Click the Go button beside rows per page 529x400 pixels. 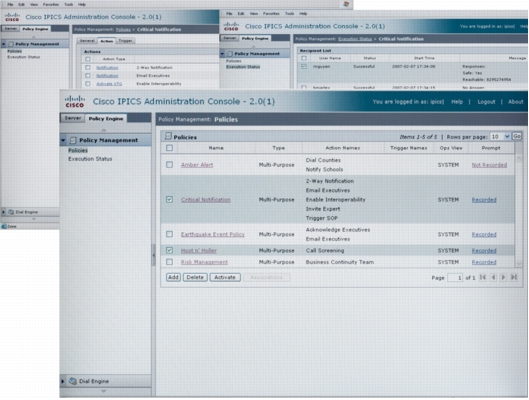517,136
